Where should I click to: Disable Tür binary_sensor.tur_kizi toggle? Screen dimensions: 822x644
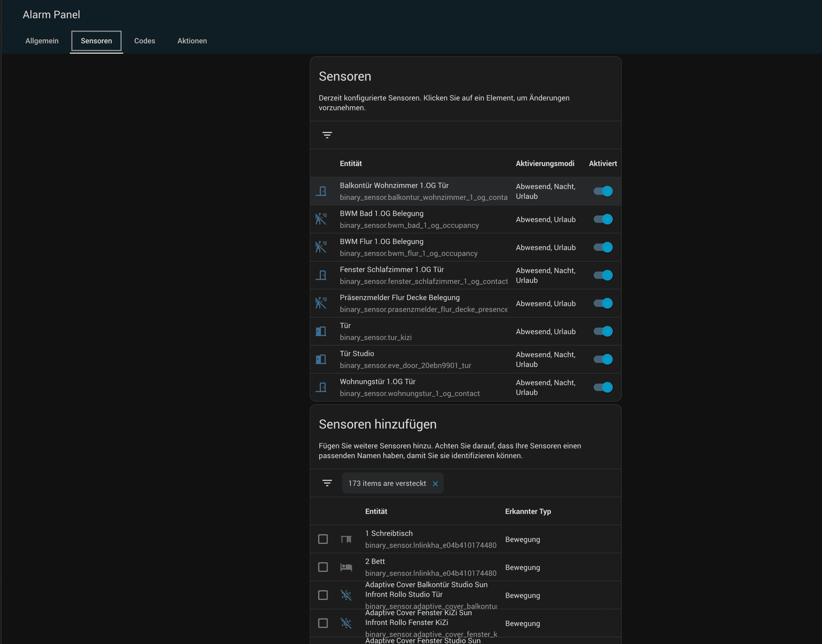pos(603,331)
